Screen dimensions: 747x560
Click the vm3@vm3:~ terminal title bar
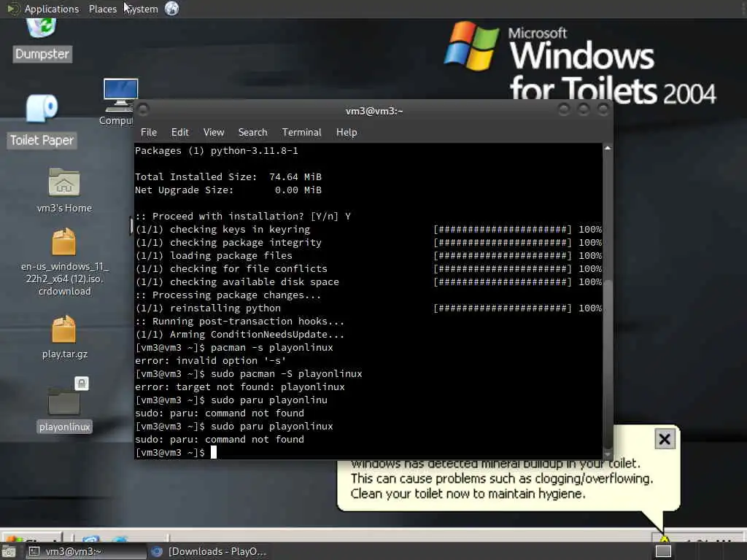point(374,111)
